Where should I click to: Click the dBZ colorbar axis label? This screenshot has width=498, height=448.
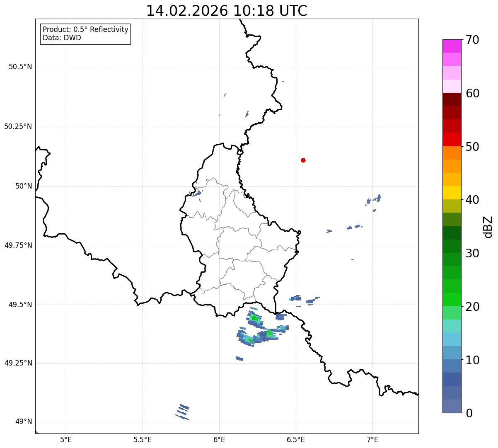tap(488, 227)
